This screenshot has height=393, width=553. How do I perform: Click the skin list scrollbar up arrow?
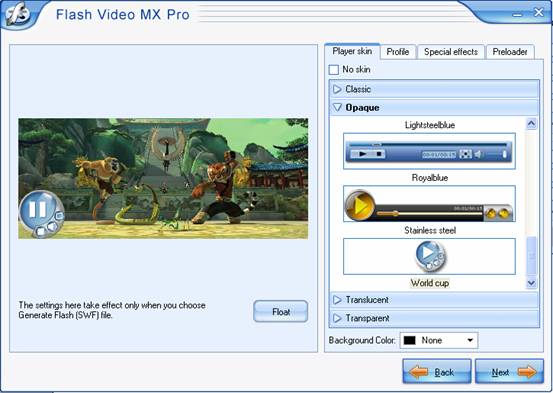(531, 124)
